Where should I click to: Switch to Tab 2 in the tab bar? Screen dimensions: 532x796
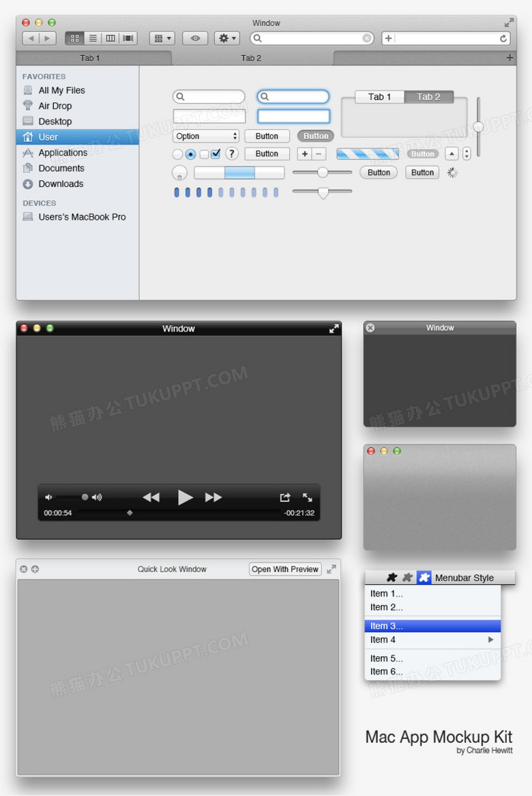pyautogui.click(x=252, y=58)
